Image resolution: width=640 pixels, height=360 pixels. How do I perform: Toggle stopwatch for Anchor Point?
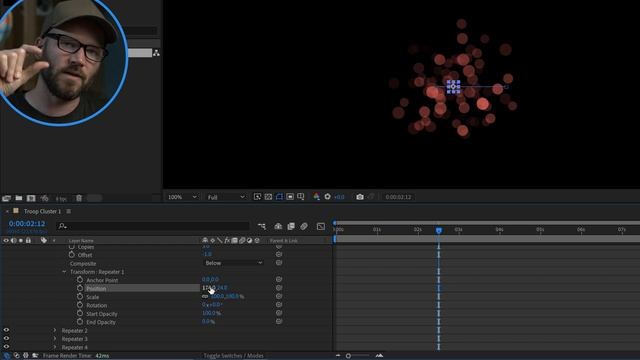coord(80,280)
